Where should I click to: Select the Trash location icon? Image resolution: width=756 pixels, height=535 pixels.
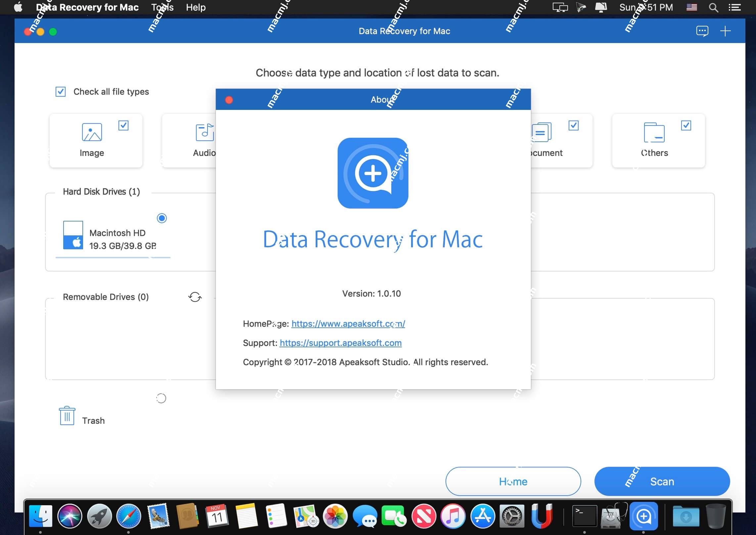coord(67,416)
